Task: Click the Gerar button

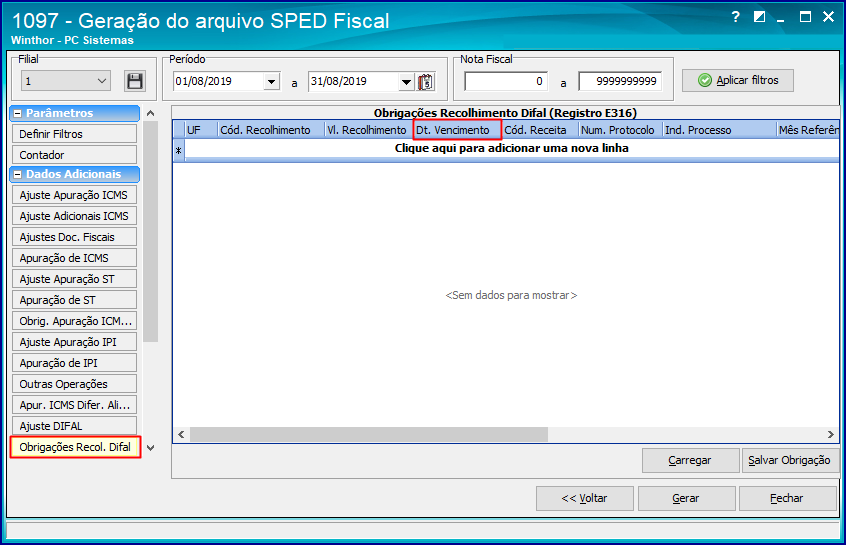Action: (x=686, y=498)
